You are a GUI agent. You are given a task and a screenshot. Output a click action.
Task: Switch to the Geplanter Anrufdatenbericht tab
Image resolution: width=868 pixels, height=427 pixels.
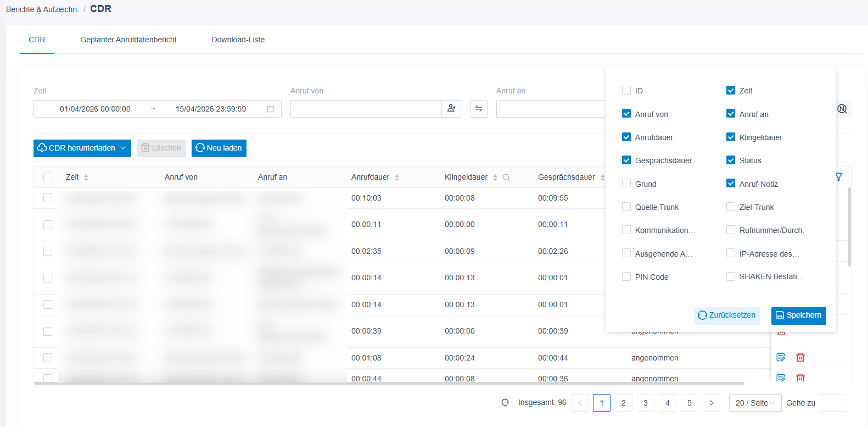point(128,40)
